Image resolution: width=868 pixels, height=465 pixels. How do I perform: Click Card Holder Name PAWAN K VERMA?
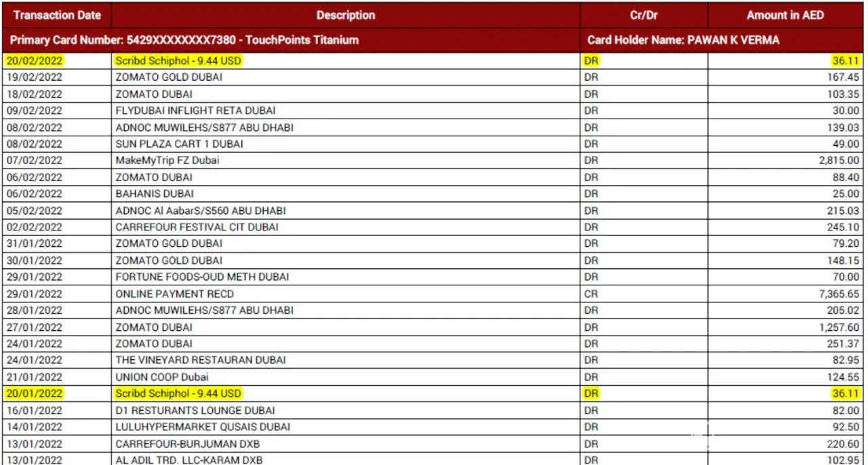coord(684,40)
